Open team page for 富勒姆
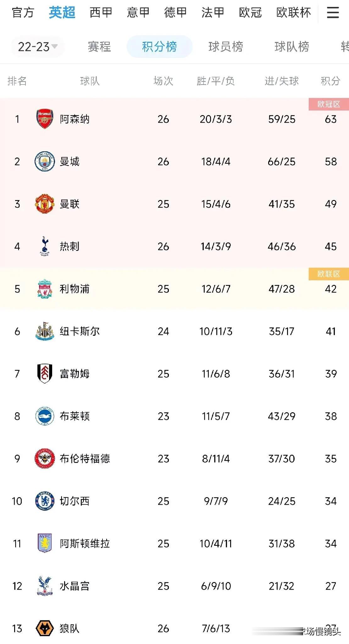Screen dimensions: 349x644 tap(75, 374)
